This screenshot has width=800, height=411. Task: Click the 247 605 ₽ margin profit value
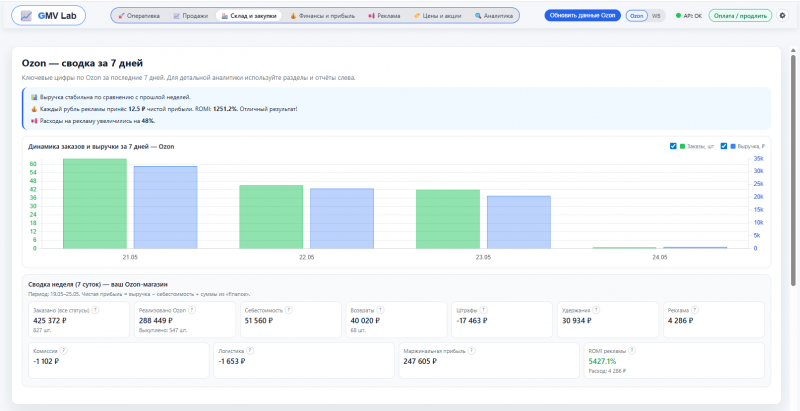tap(420, 362)
